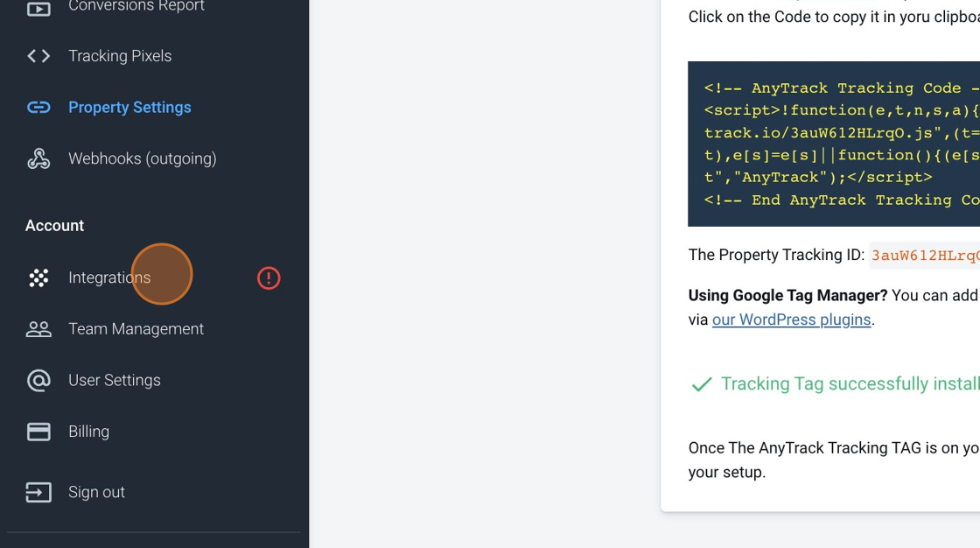Image resolution: width=980 pixels, height=548 pixels.
Task: Select Property Settings in sidebar
Action: (130, 107)
